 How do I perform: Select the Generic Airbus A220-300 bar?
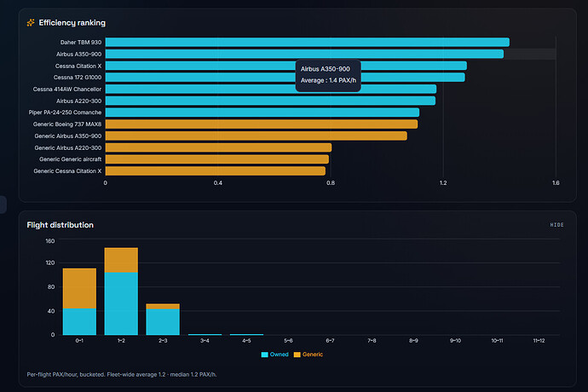[x=218, y=147]
